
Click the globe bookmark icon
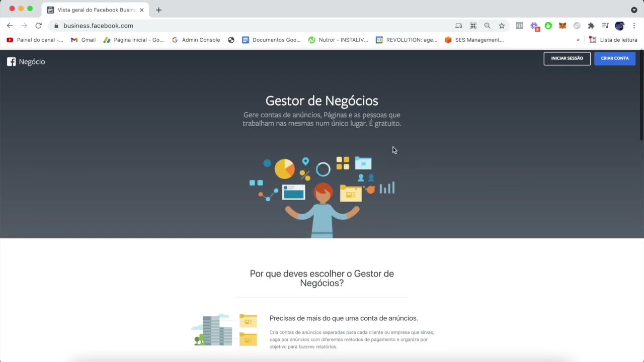pos(231,40)
